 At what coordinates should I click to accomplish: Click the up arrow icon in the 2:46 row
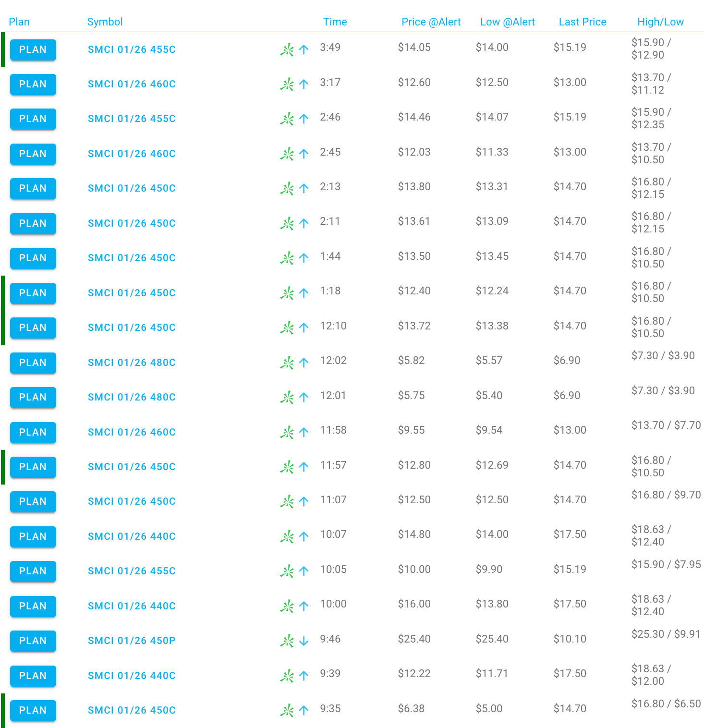point(303,119)
